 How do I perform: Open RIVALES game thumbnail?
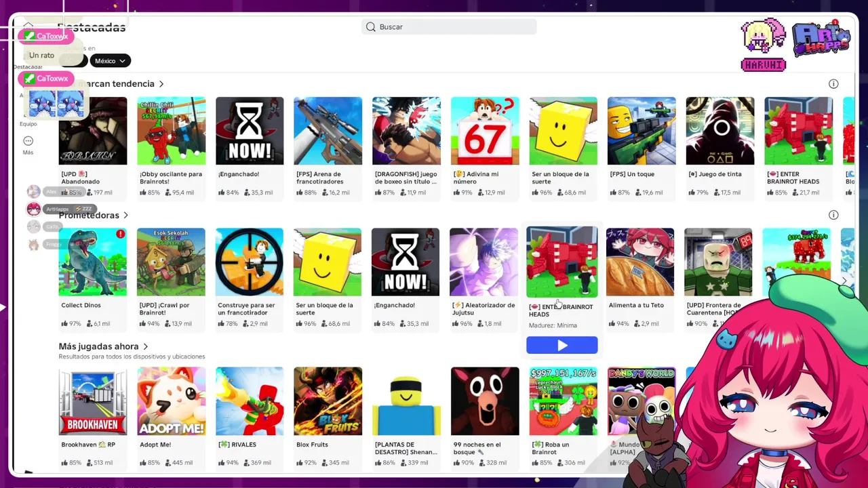pos(250,401)
